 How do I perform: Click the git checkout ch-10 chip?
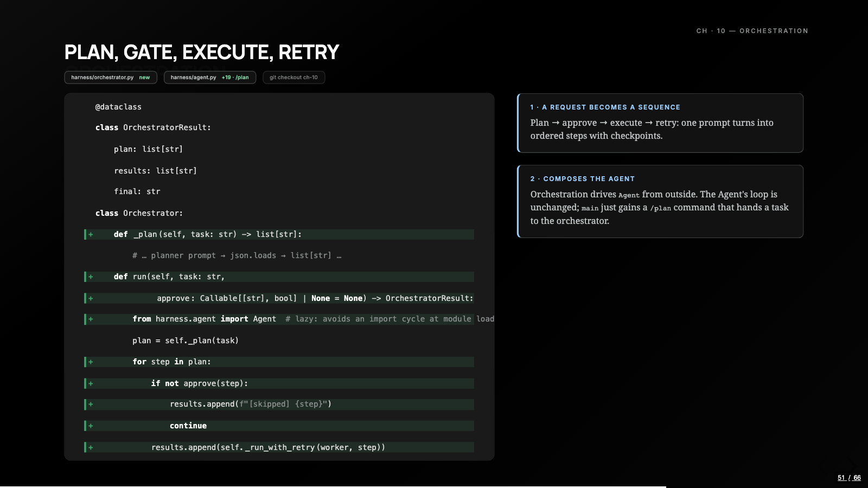click(x=294, y=78)
